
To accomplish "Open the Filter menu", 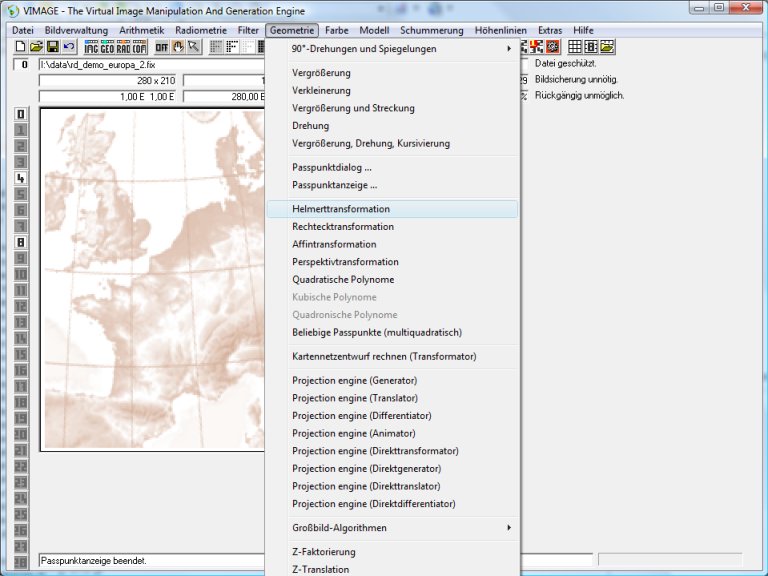I will click(248, 31).
